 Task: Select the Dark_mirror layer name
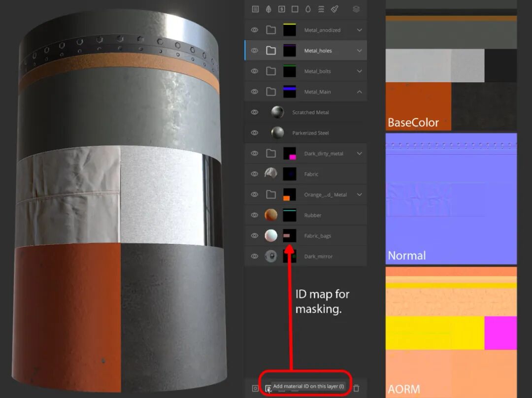pyautogui.click(x=318, y=256)
